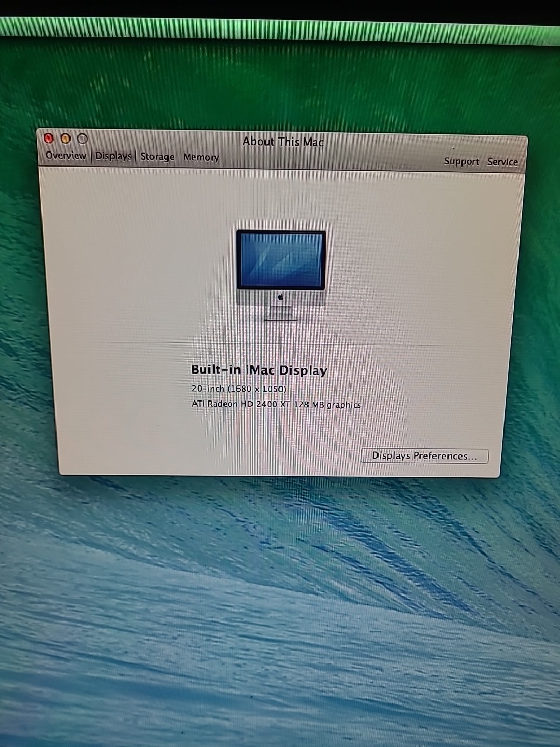Open the Storage tab
560x747 pixels.
[157, 156]
